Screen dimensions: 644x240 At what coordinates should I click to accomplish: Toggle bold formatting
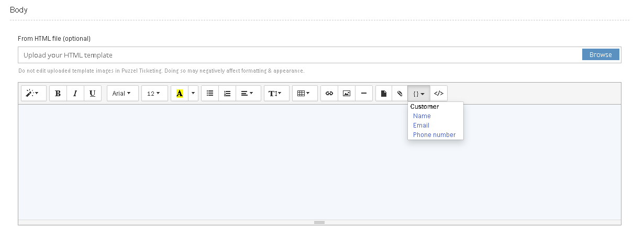58,94
